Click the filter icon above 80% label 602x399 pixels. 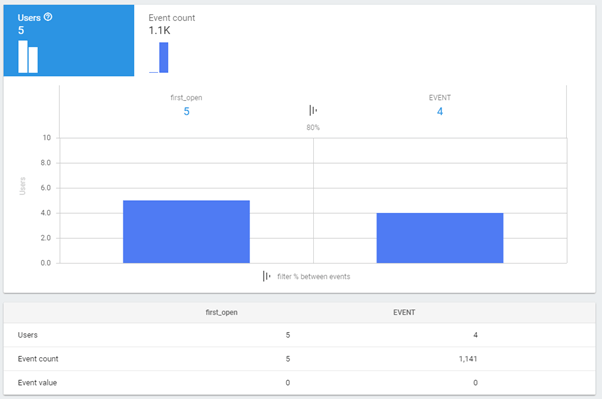[313, 111]
